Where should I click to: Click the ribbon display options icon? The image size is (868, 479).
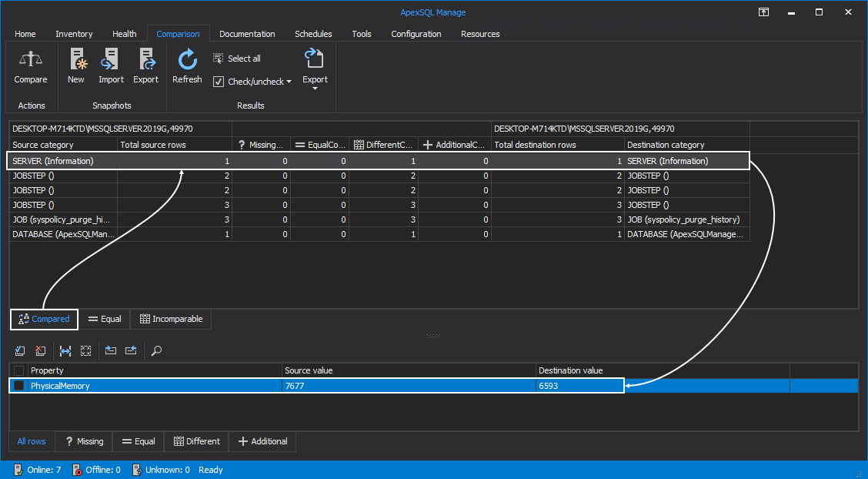pos(764,12)
